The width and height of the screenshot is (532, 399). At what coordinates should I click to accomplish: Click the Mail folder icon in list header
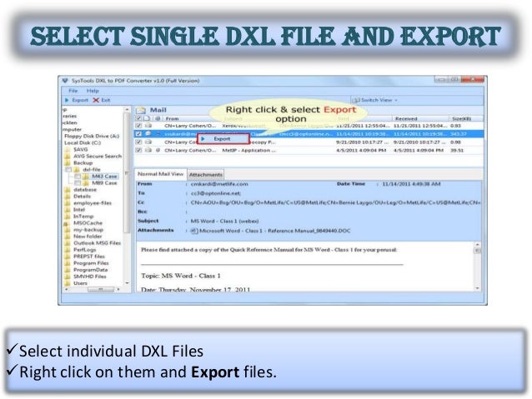141,110
